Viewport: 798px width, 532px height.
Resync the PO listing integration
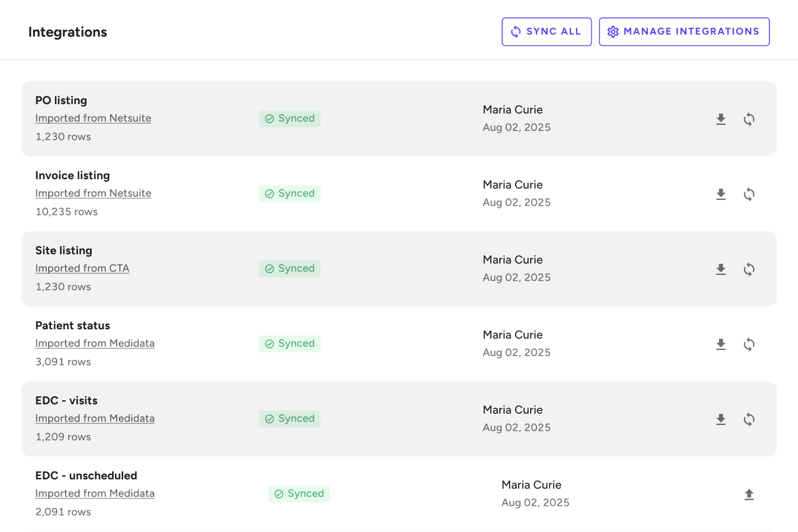[749, 119]
